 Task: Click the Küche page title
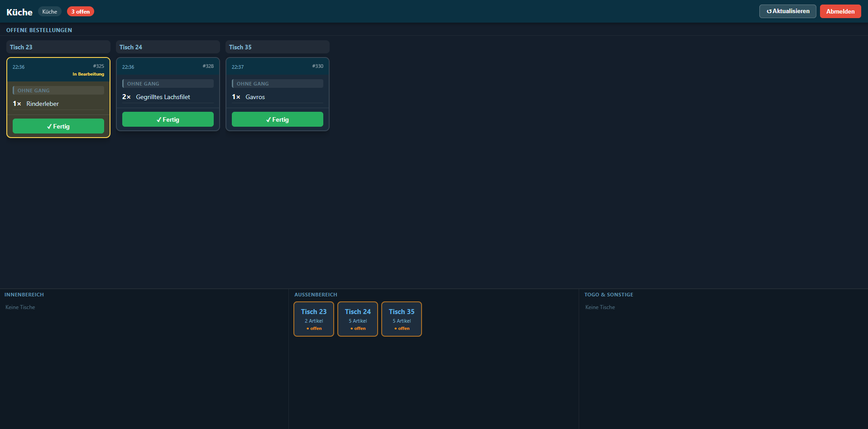click(19, 12)
